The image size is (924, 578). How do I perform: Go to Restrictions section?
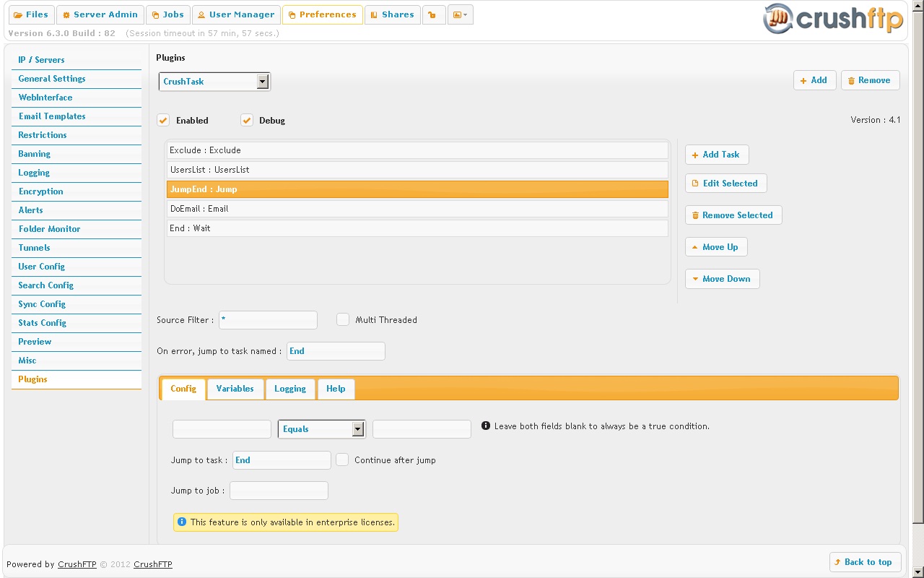[x=77, y=135]
